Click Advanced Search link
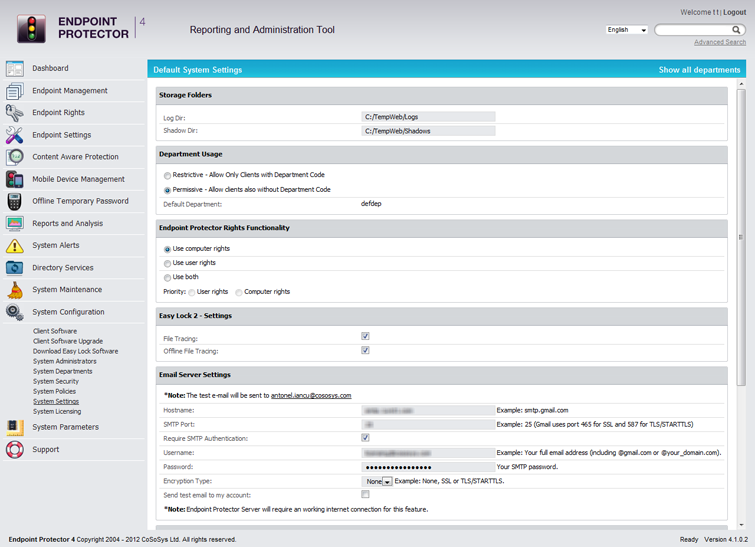This screenshot has width=755, height=547. pyautogui.click(x=720, y=42)
